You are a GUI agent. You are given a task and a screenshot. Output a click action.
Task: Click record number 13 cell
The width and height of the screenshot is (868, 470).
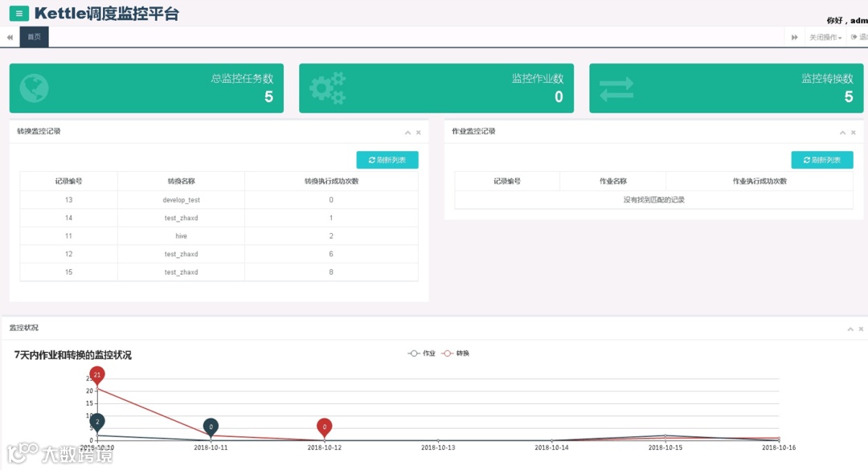[x=68, y=200]
